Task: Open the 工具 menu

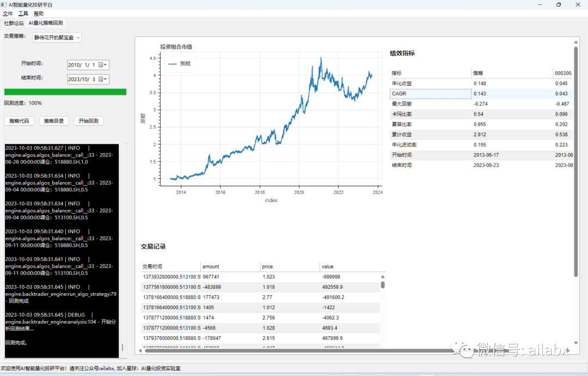Action: [23, 14]
